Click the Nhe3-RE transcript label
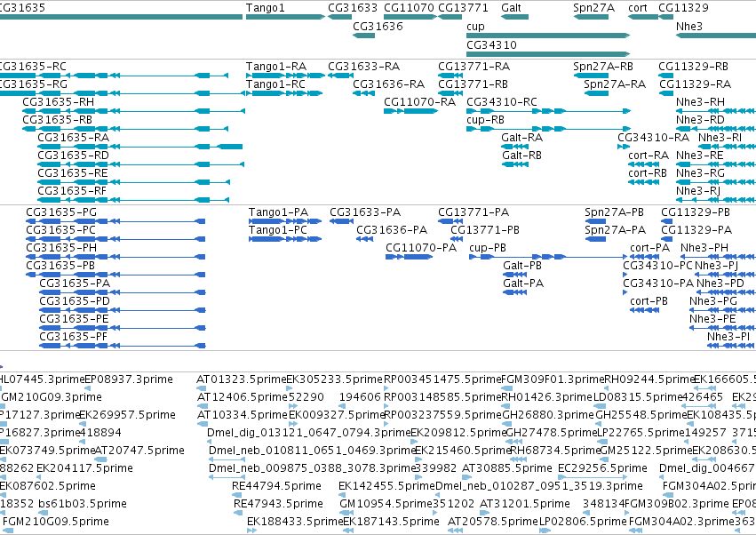This screenshot has height=535, width=756. click(x=700, y=156)
